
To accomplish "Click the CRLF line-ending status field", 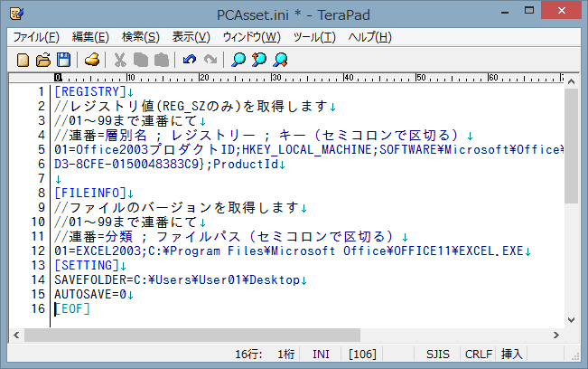I will (x=478, y=354).
